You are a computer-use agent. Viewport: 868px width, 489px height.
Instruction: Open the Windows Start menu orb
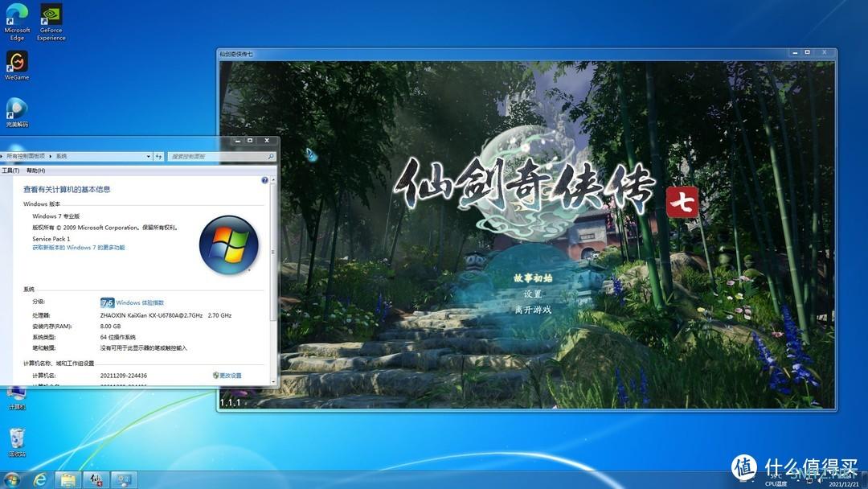pyautogui.click(x=11, y=479)
